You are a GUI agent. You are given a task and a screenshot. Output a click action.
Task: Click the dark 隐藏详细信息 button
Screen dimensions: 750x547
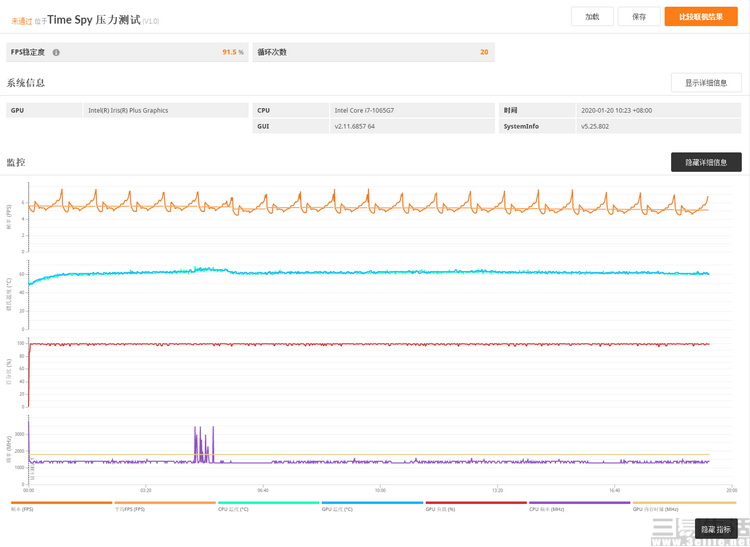click(706, 162)
